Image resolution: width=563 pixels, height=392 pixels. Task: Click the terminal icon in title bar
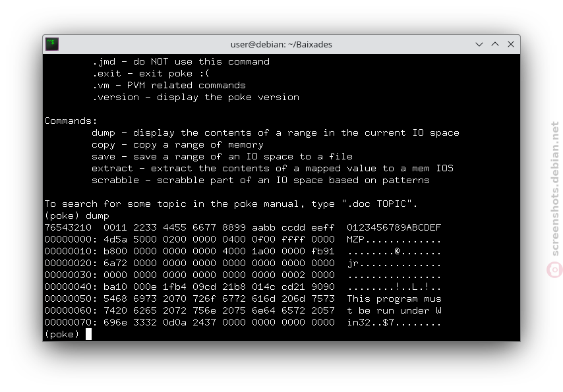pyautogui.click(x=52, y=44)
